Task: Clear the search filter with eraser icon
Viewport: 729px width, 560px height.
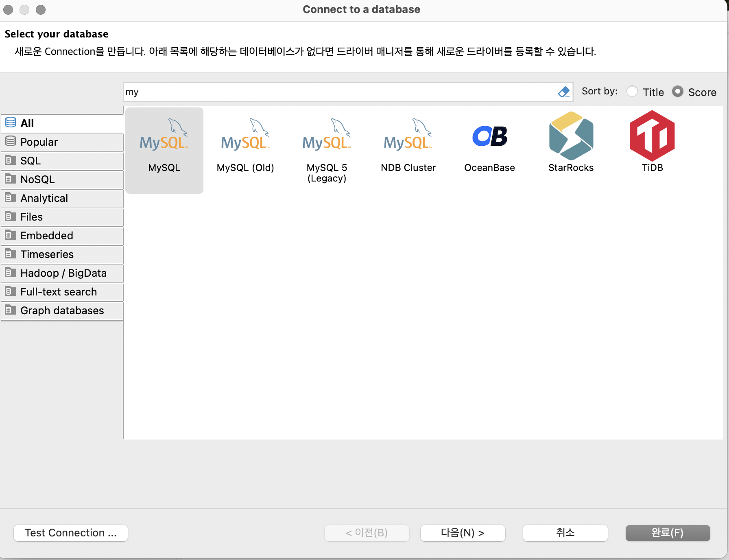Action: click(564, 92)
